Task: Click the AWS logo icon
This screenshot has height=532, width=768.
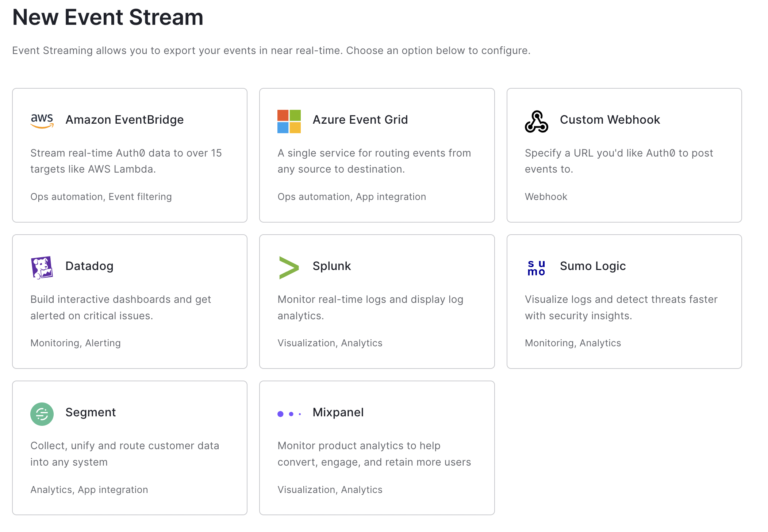Action: click(x=42, y=120)
